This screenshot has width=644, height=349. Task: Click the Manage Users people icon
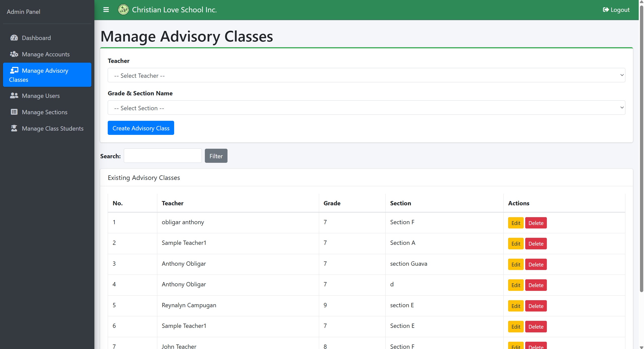coord(14,96)
